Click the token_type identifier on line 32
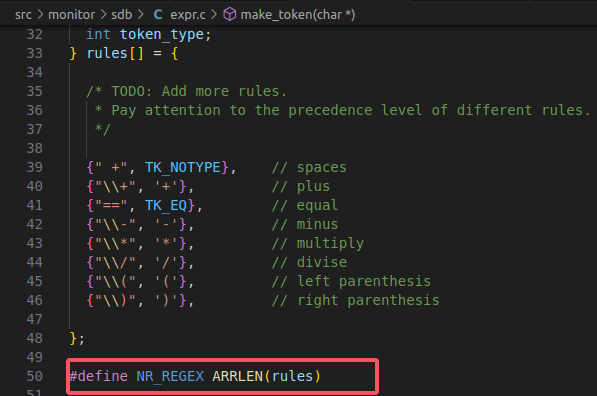 pos(162,35)
